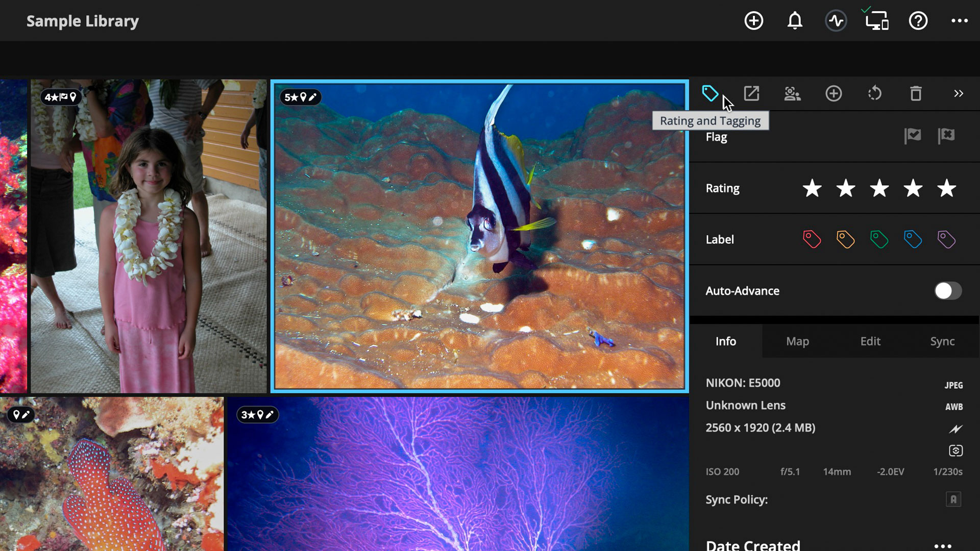This screenshot has width=980, height=551.
Task: Click the rotate icon
Action: pos(875,93)
